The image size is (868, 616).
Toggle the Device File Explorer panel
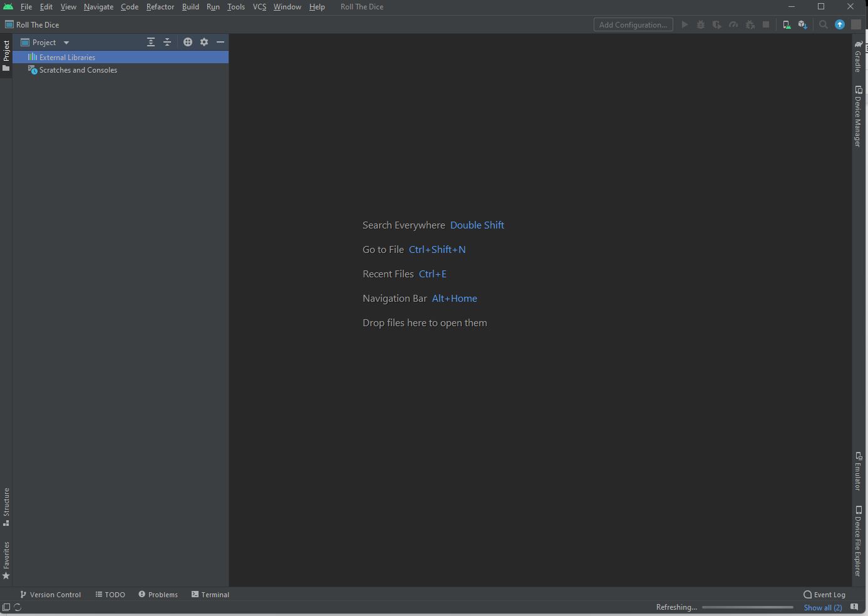click(x=858, y=540)
